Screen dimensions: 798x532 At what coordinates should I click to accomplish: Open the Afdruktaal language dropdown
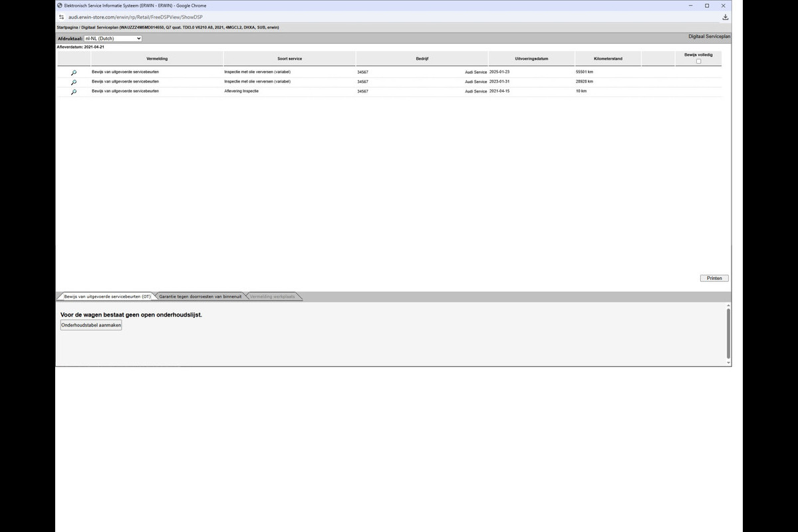point(112,39)
